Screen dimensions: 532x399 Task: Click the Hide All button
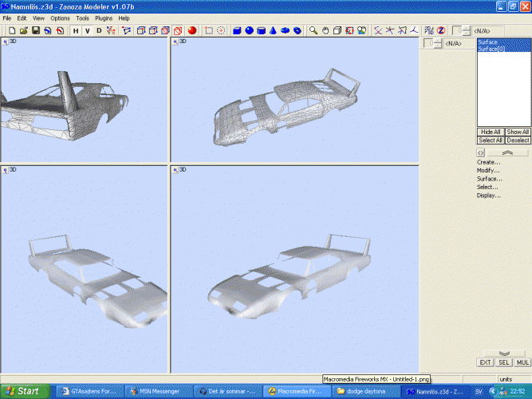(490, 132)
